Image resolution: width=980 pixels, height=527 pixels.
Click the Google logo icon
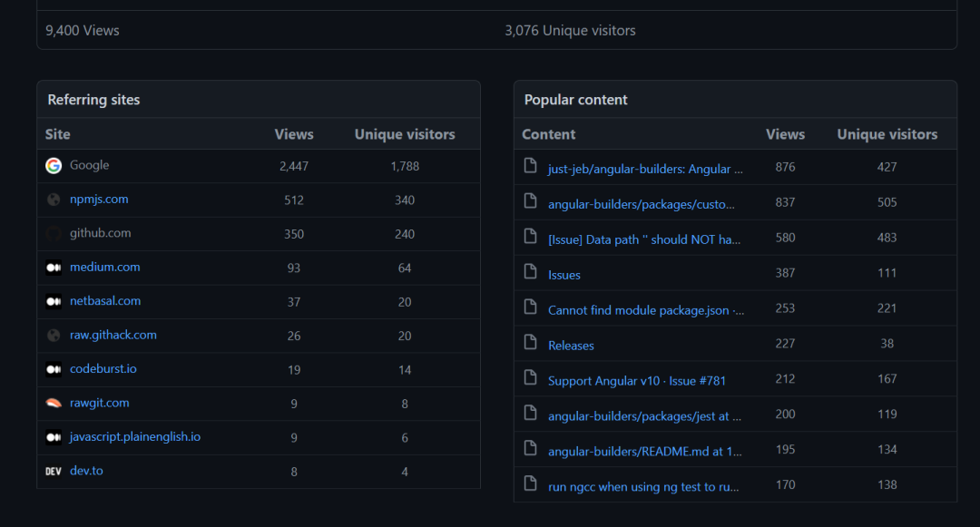[x=54, y=165]
